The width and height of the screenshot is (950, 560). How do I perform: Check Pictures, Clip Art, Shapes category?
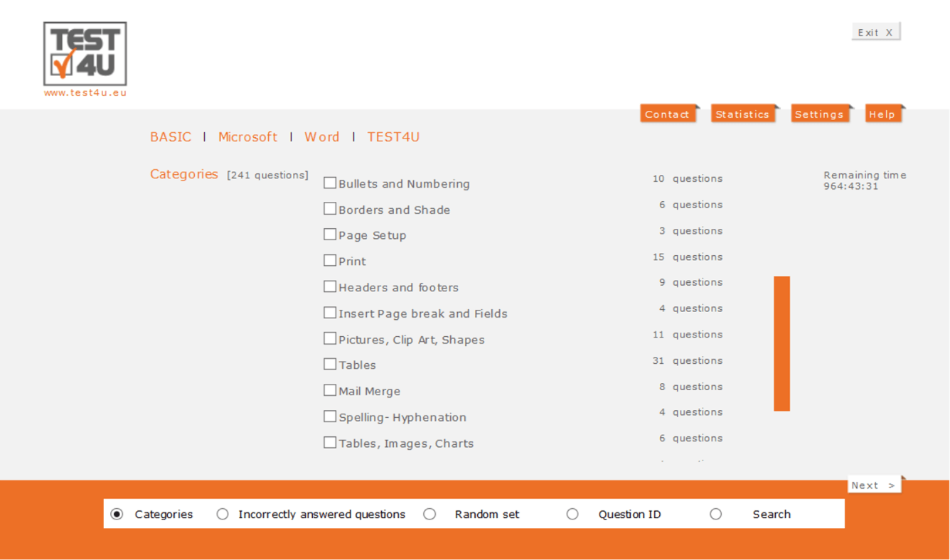(x=330, y=338)
